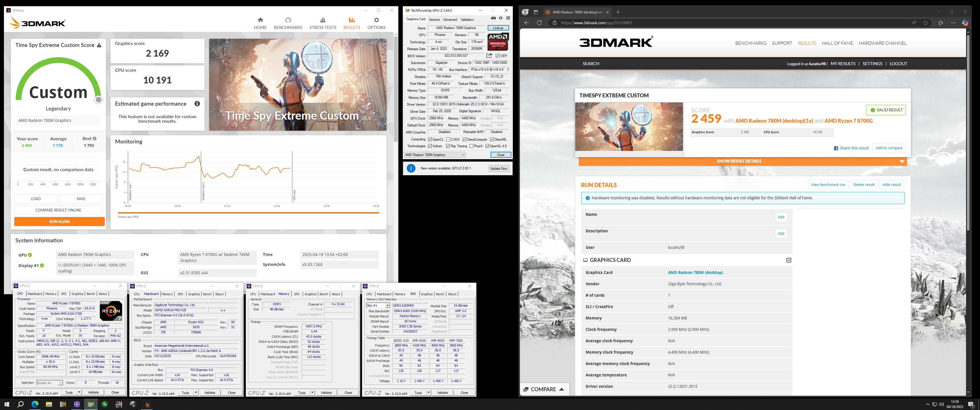Open Tools dropdown arrow in CPU-Z Mainboard window
The image size is (980, 410).
tap(196, 393)
